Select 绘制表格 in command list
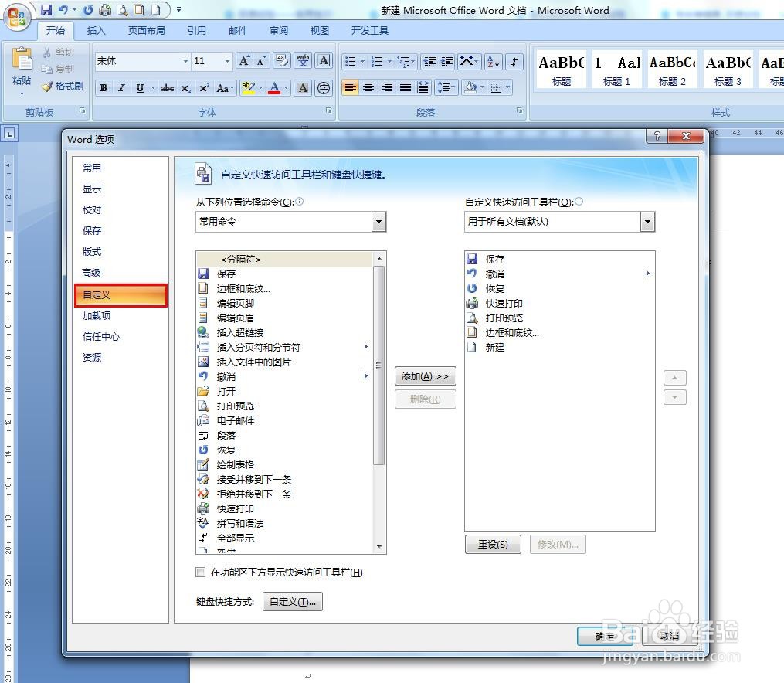 click(284, 464)
